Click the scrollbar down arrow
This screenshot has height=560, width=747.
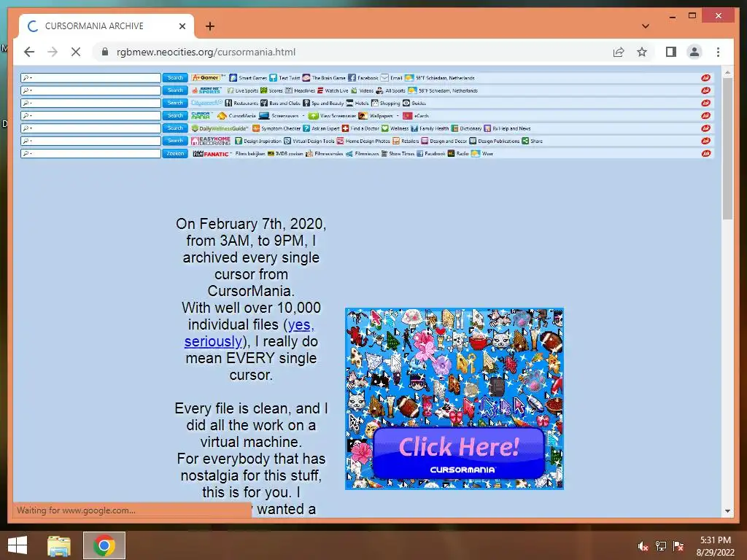[x=727, y=511]
